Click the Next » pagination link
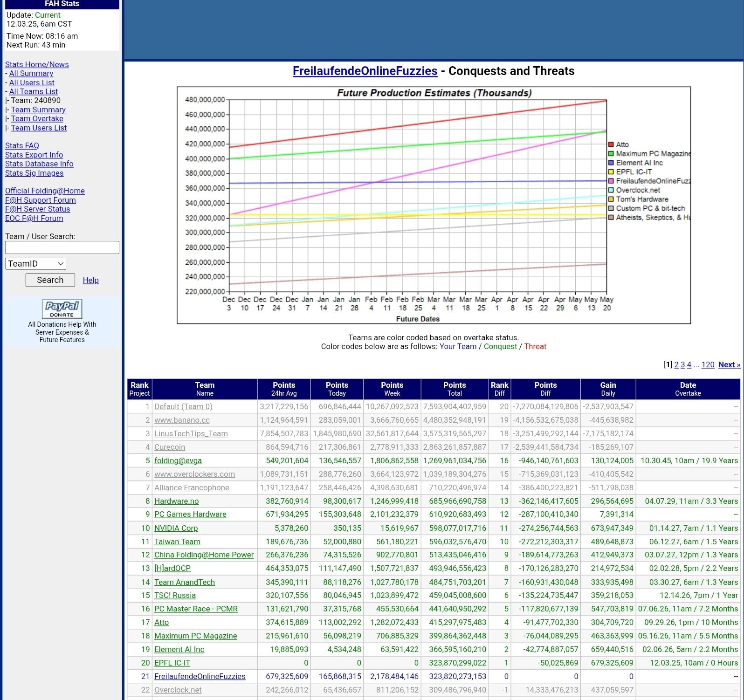This screenshot has height=700, width=744. 729,364
